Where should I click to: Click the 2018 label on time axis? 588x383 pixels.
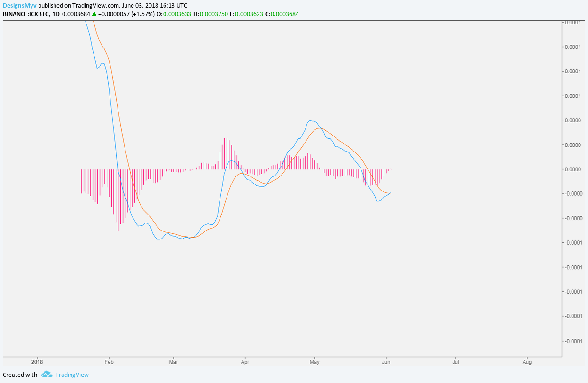[x=37, y=362]
